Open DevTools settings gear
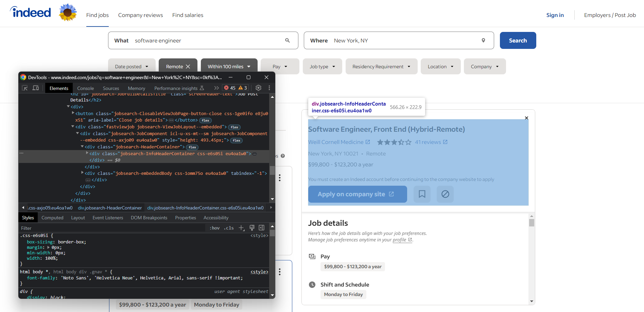The width and height of the screenshot is (644, 312). [x=258, y=88]
